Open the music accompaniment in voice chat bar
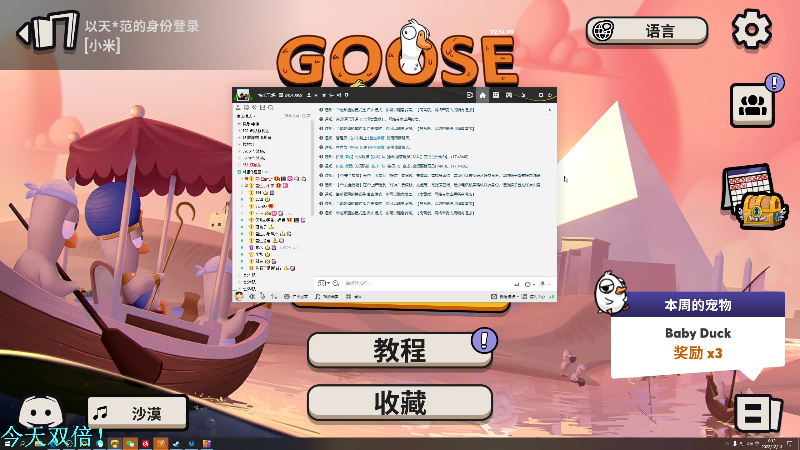800x450 pixels. coord(327,296)
